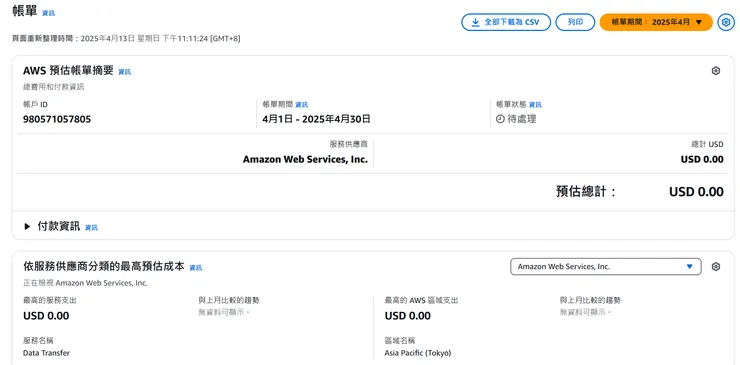
Task: Open 資訊 link beside 帳單 title
Action: coord(49,13)
